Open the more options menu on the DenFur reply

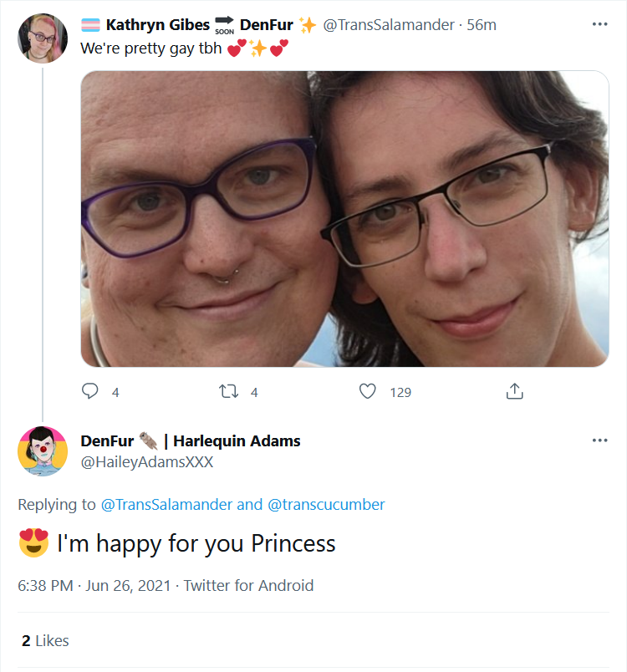[x=599, y=440]
